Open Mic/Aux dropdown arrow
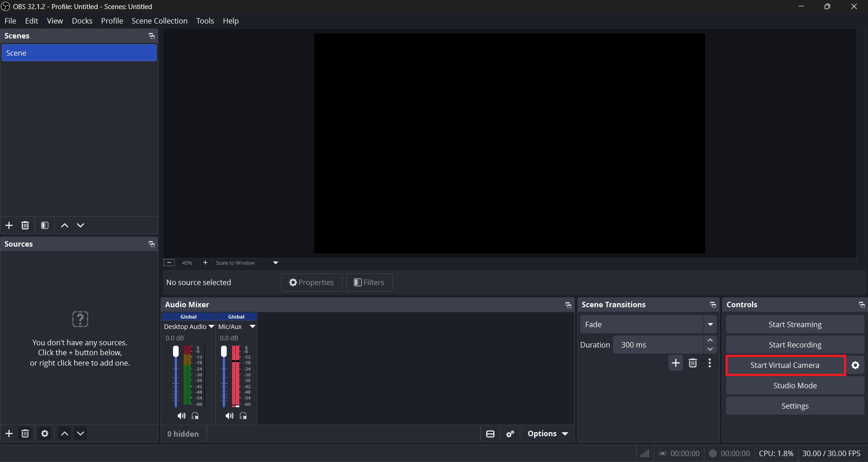The image size is (868, 462). pos(253,327)
